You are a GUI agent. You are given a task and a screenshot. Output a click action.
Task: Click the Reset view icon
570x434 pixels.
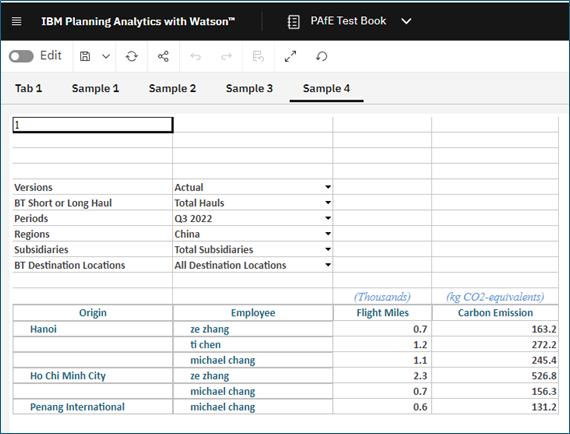click(321, 56)
